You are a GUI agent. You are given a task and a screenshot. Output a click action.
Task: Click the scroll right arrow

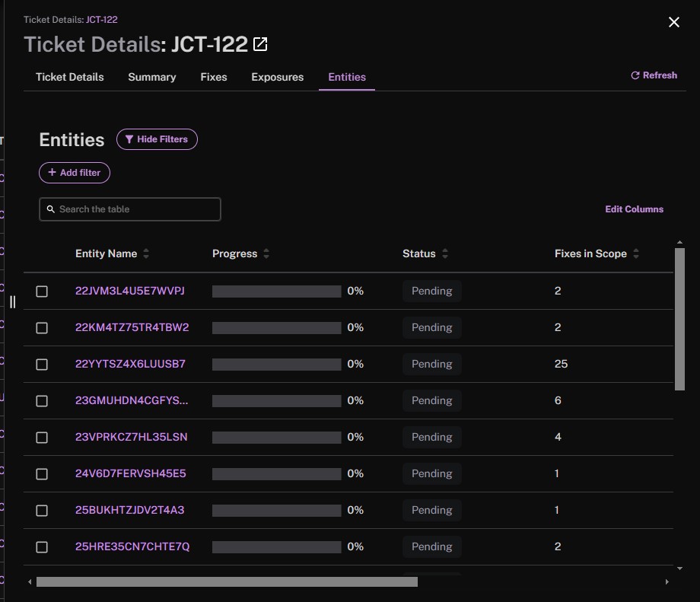pyautogui.click(x=667, y=582)
